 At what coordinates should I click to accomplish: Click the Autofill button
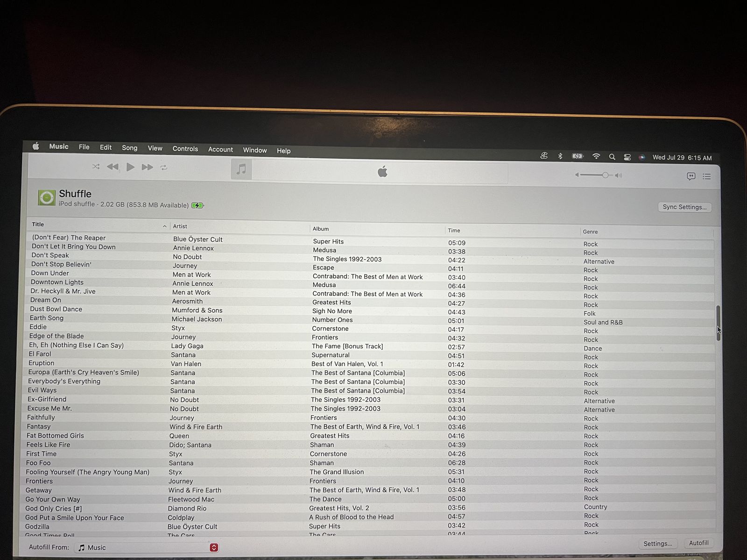[698, 543]
